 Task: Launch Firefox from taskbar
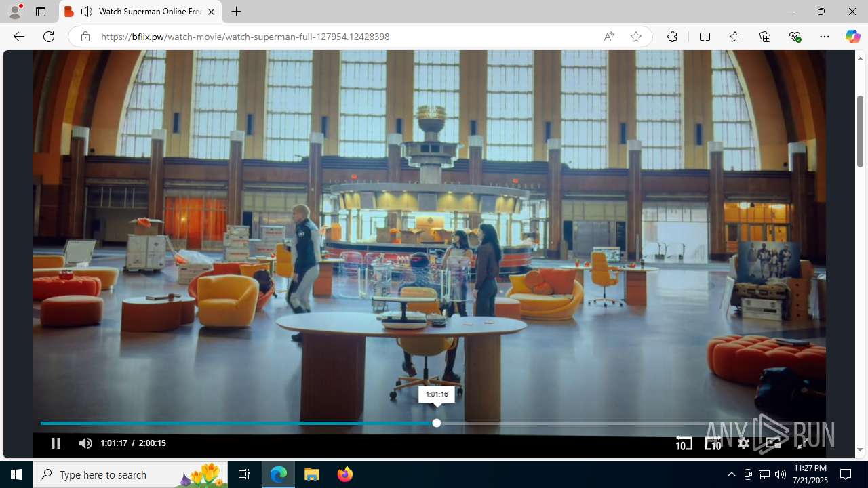tap(345, 474)
